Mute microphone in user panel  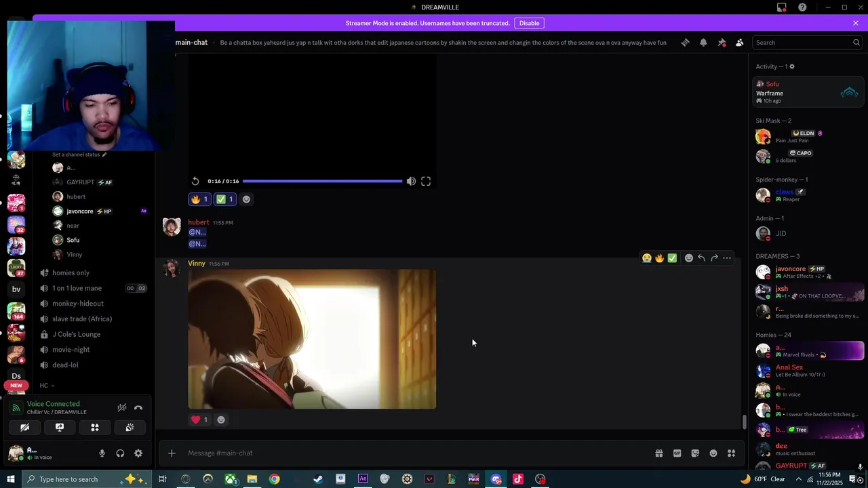(x=102, y=453)
